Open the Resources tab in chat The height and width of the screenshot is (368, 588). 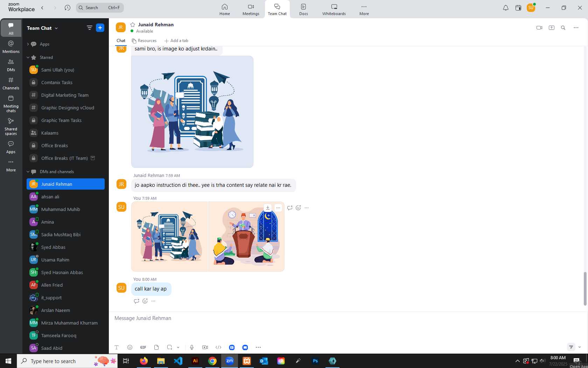point(144,41)
